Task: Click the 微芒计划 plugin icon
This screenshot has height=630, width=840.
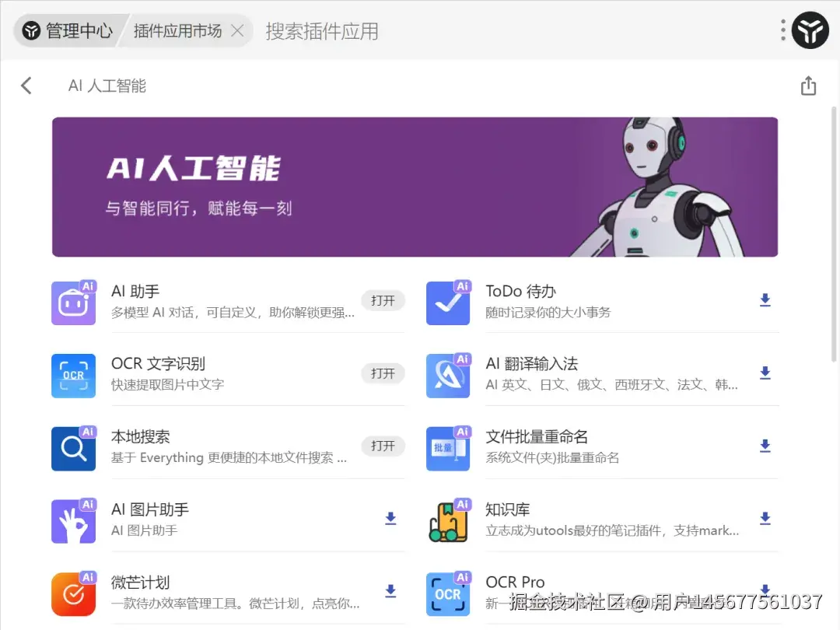Action: point(73,592)
